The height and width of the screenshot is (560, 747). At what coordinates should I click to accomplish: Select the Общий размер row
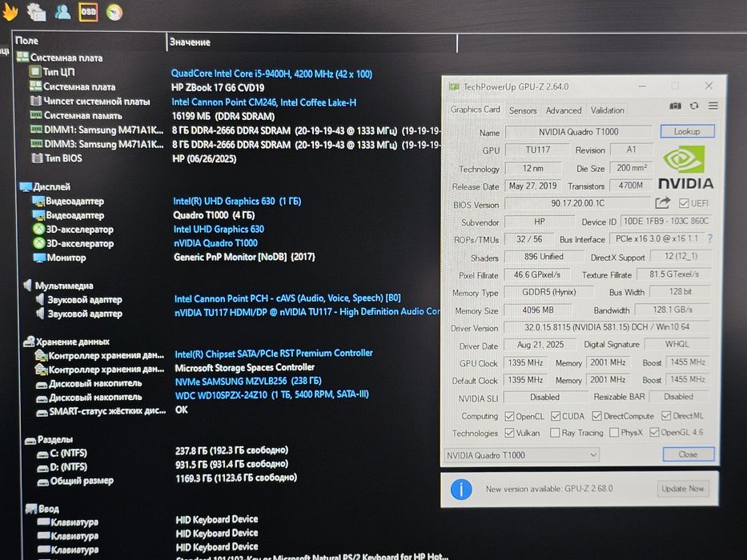pyautogui.click(x=167, y=479)
